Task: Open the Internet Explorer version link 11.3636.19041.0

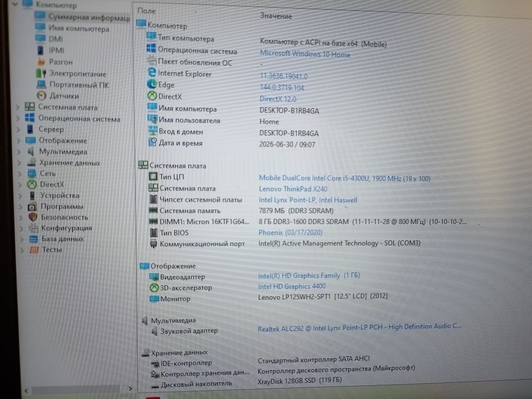Action: (284, 76)
